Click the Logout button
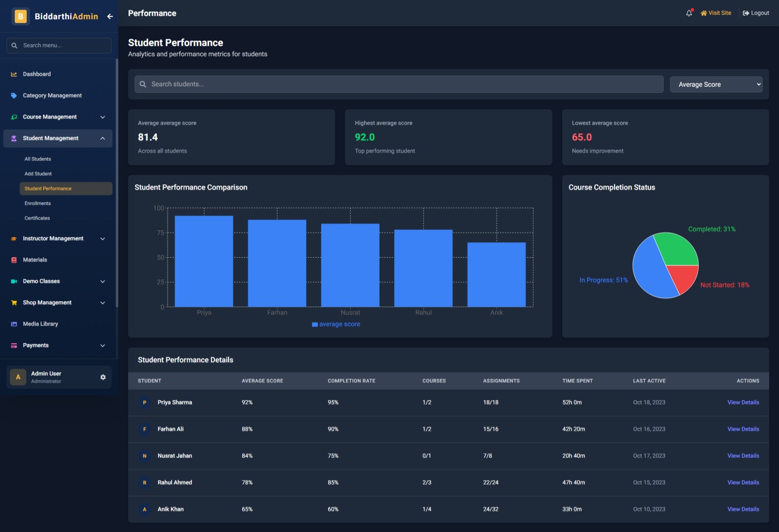The width and height of the screenshot is (779, 532). (756, 13)
